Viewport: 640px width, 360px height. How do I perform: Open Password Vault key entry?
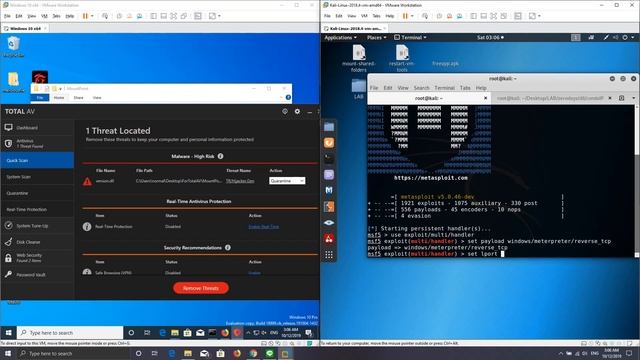pyautogui.click(x=37, y=275)
